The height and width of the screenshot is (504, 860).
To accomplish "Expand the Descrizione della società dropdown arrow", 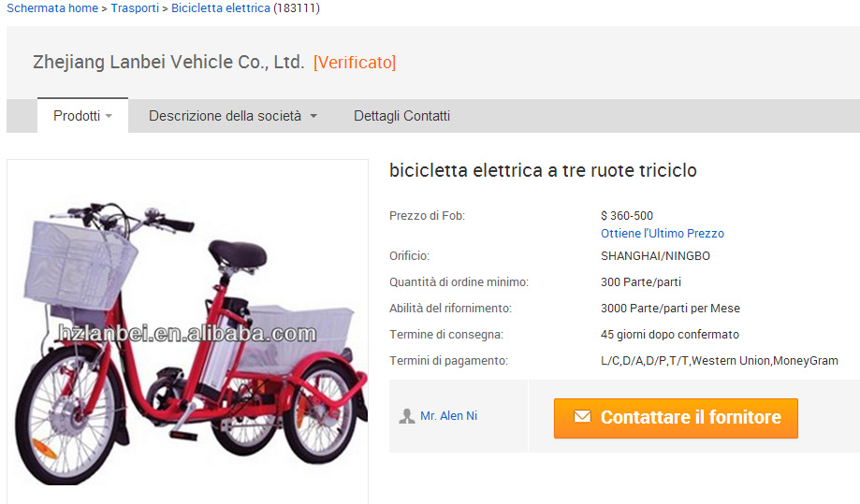I will pos(313,116).
